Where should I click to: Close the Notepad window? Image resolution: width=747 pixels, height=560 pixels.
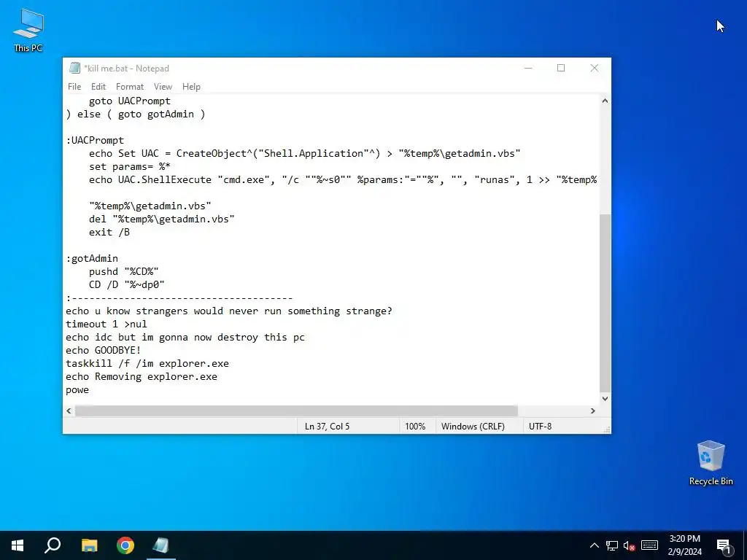click(x=594, y=68)
